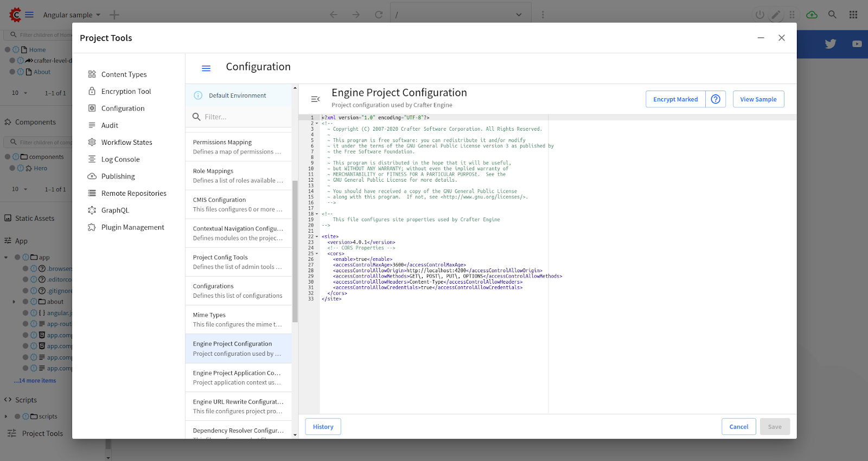This screenshot has height=461, width=868.
Task: Click the configuration Filter input field
Action: tap(244, 117)
